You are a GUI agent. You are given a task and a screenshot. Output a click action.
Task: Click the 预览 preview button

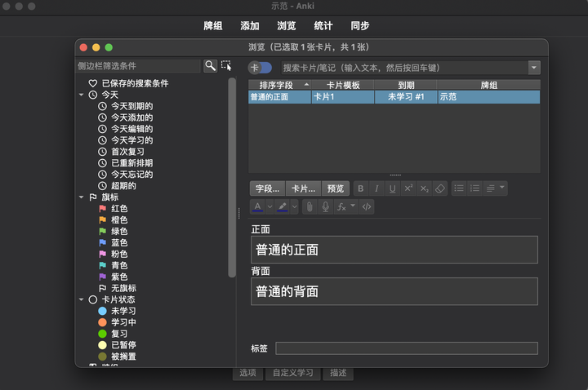pyautogui.click(x=336, y=188)
